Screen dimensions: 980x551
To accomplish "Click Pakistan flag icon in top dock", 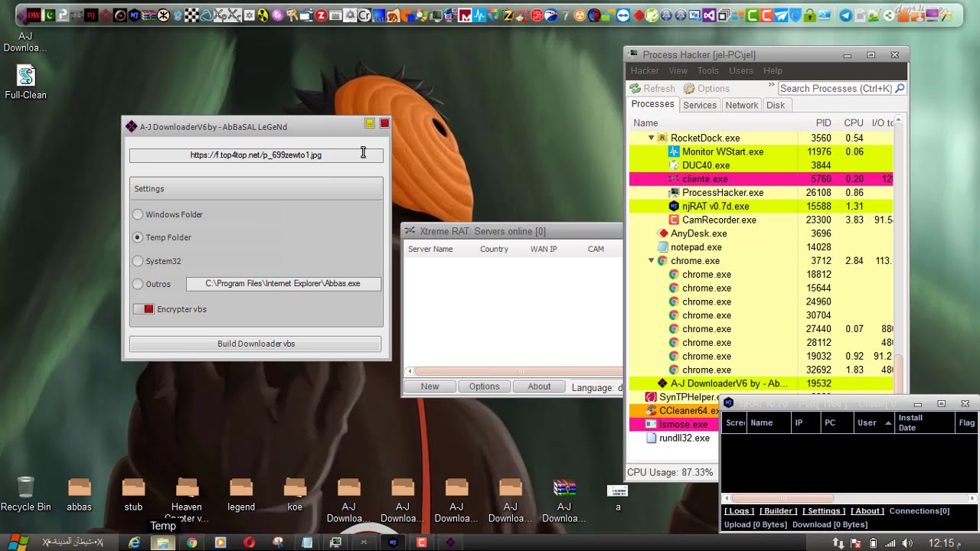I will tap(49, 15).
